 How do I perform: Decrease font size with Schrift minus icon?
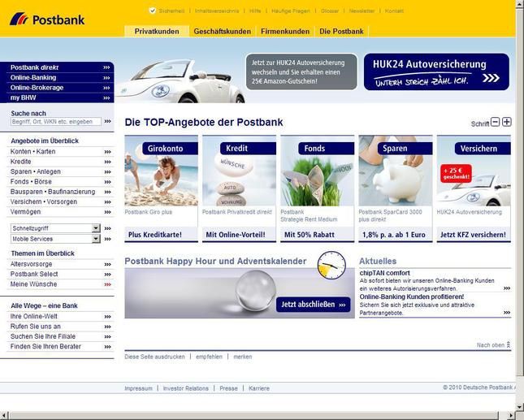pyautogui.click(x=496, y=123)
